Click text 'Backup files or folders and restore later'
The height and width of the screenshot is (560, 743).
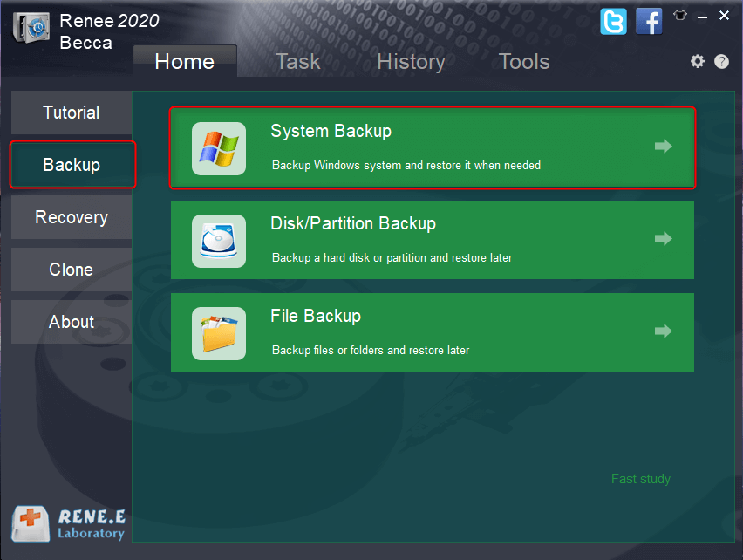point(371,350)
